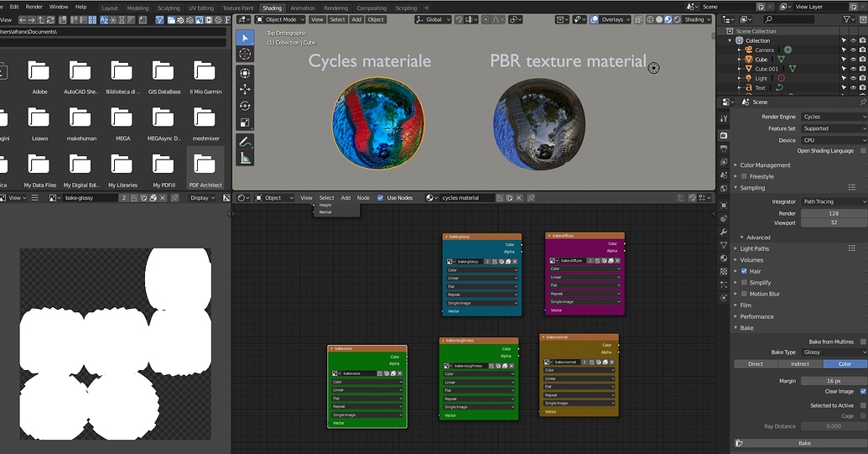Select the Move tool in viewport toolbar
The height and width of the screenshot is (454, 868).
(x=245, y=89)
